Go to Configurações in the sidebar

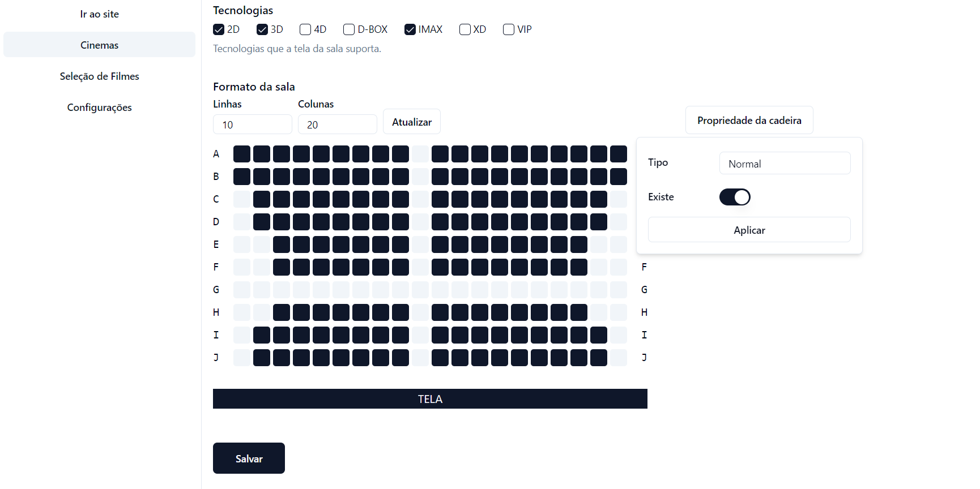[99, 108]
